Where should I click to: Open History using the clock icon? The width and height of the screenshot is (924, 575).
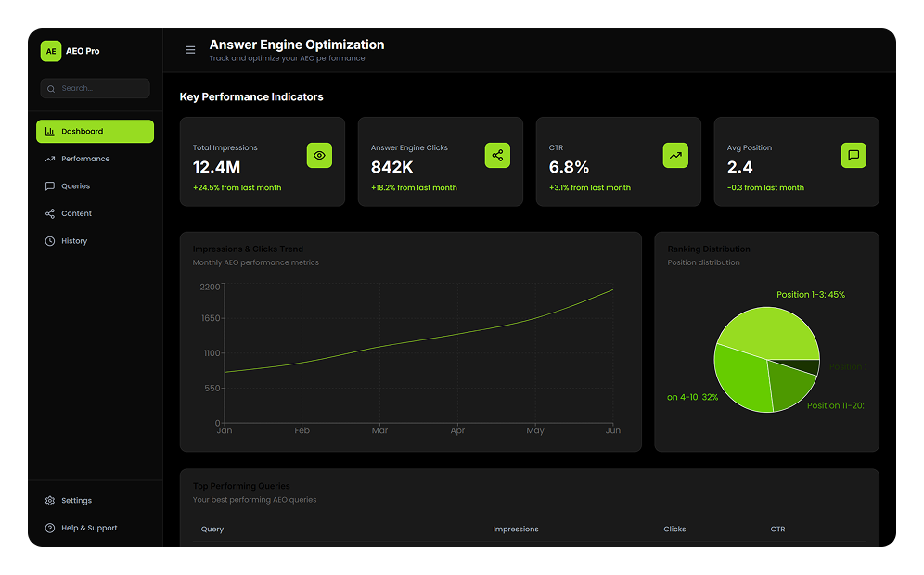[49, 240]
